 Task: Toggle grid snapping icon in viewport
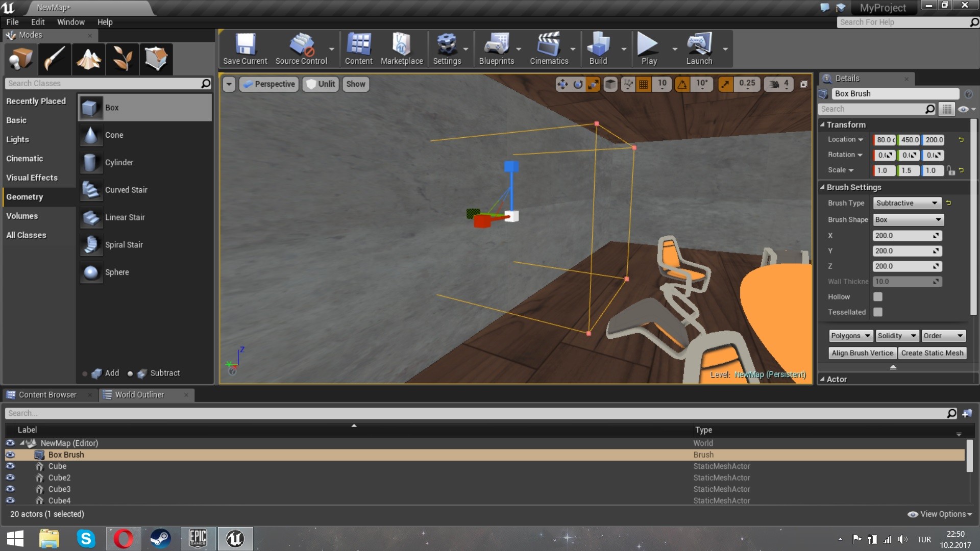click(x=644, y=84)
